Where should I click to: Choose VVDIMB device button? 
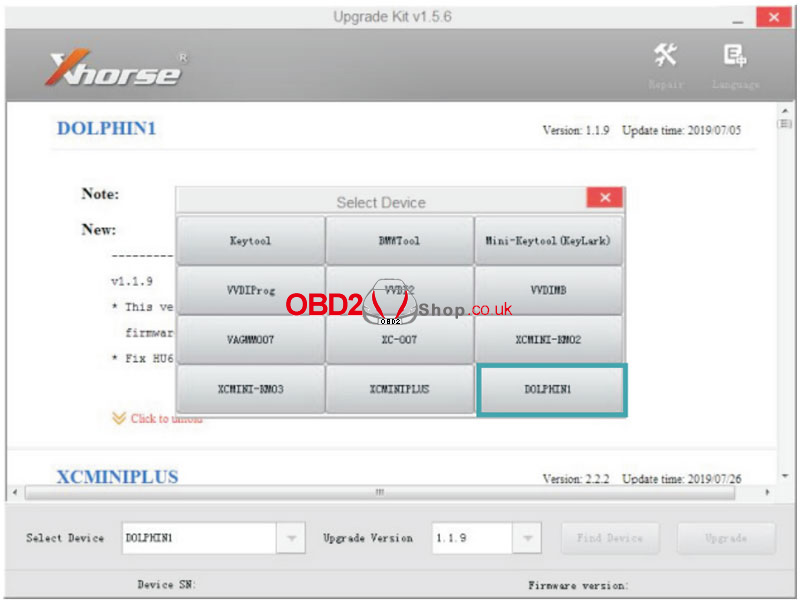click(548, 290)
